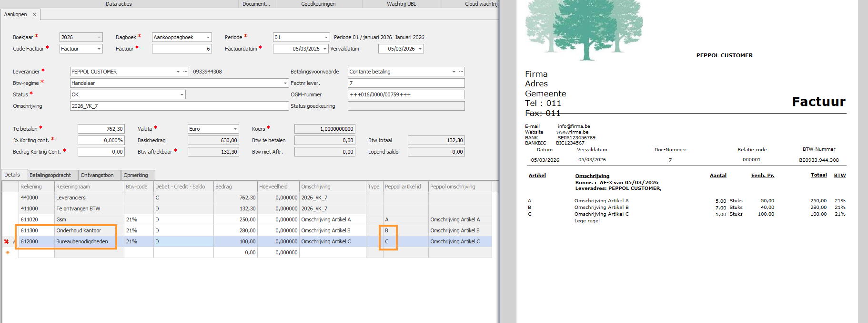868x323 pixels.
Task: Open the Periode dropdown
Action: pos(326,37)
